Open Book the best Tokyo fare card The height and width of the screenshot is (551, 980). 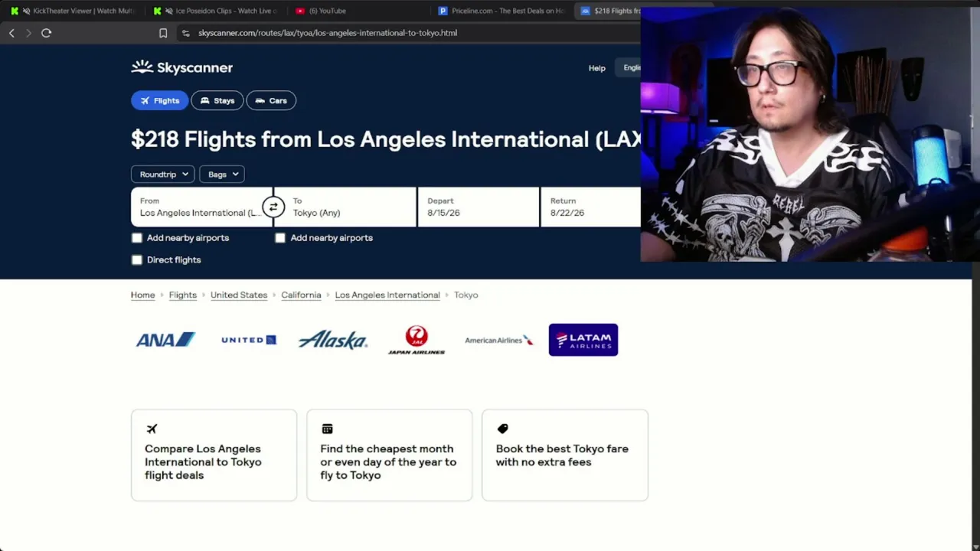(565, 455)
